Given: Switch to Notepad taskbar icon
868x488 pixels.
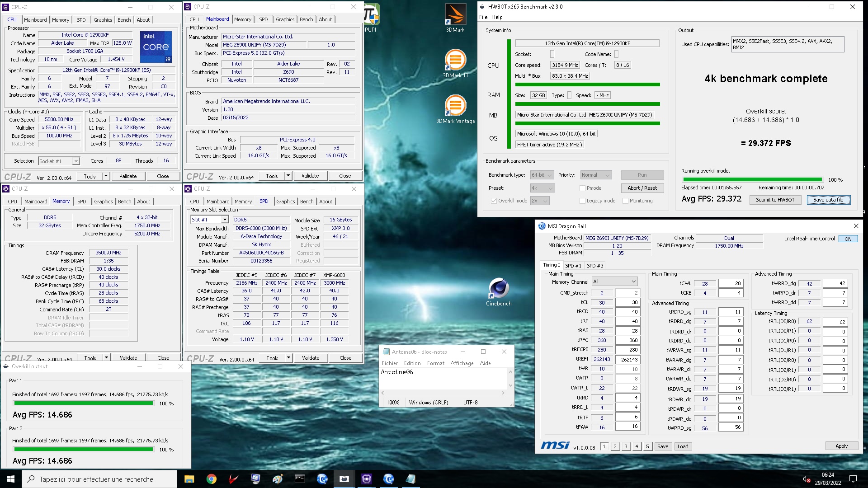Looking at the screenshot, I should pos(410,479).
